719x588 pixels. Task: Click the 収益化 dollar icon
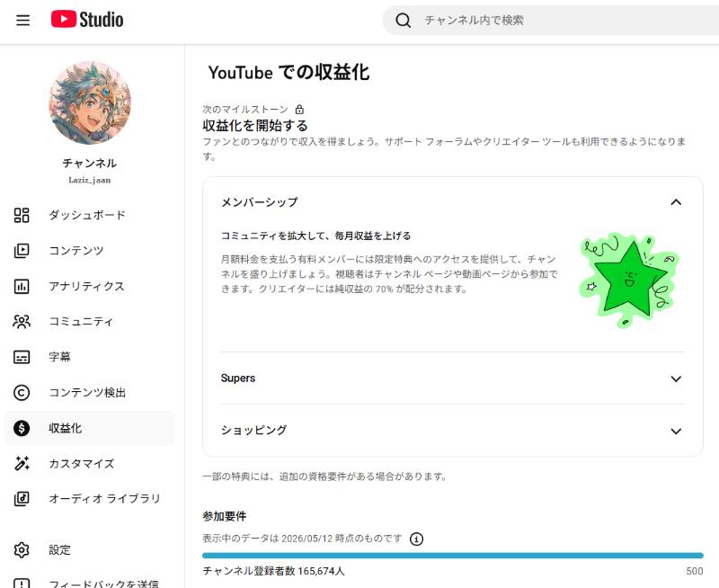click(22, 428)
